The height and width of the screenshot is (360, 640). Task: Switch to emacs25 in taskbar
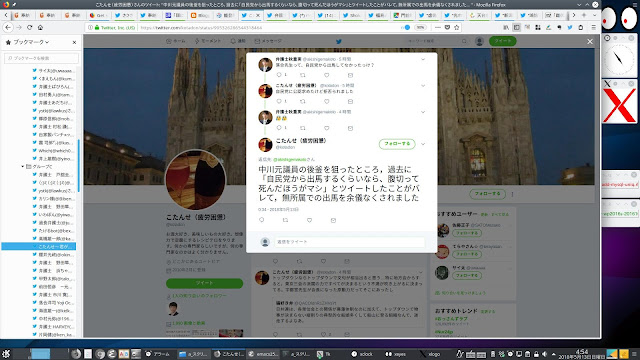(263, 354)
